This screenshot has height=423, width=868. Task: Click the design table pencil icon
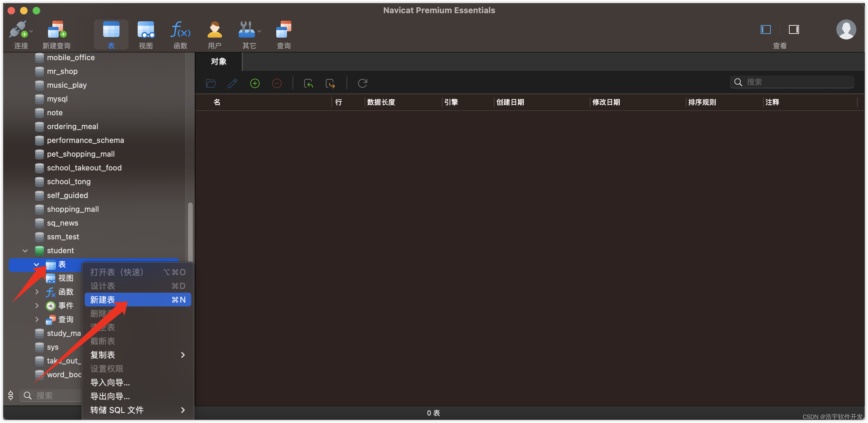232,83
